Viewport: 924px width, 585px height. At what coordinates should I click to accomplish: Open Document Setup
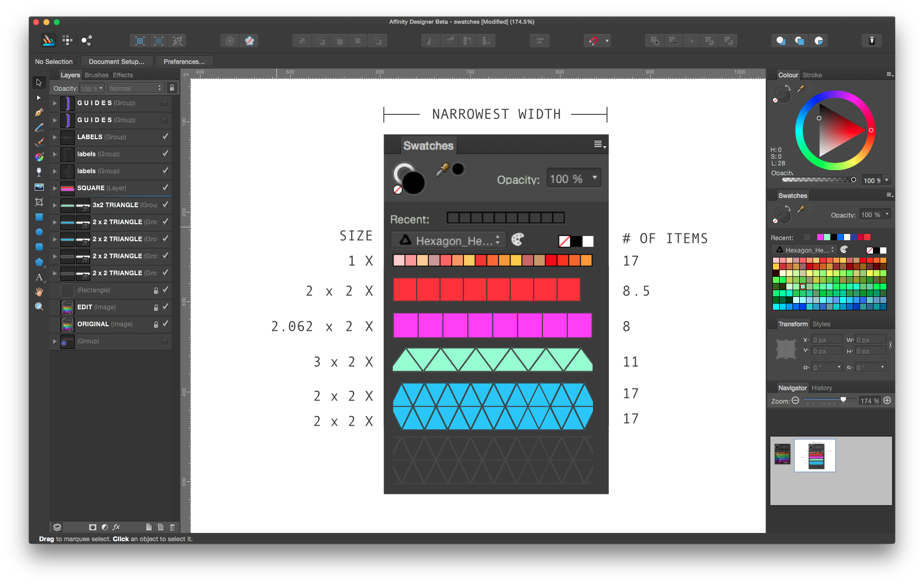click(117, 61)
